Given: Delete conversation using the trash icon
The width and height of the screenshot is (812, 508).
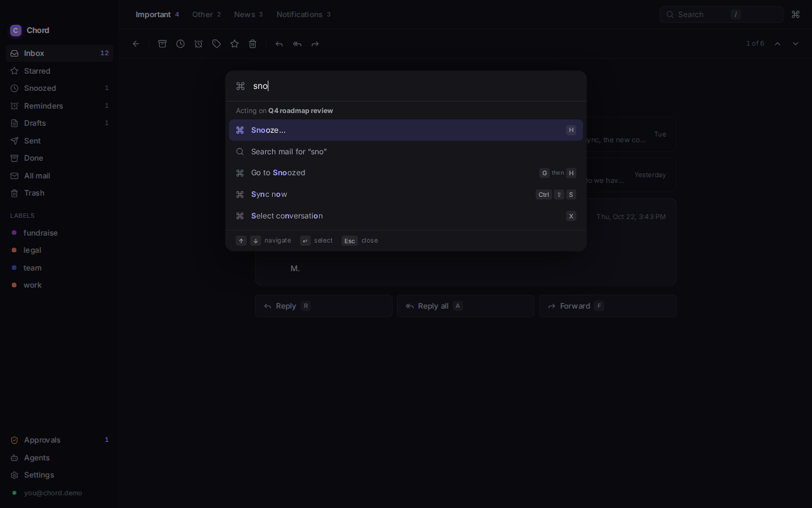Looking at the screenshot, I should point(252,44).
